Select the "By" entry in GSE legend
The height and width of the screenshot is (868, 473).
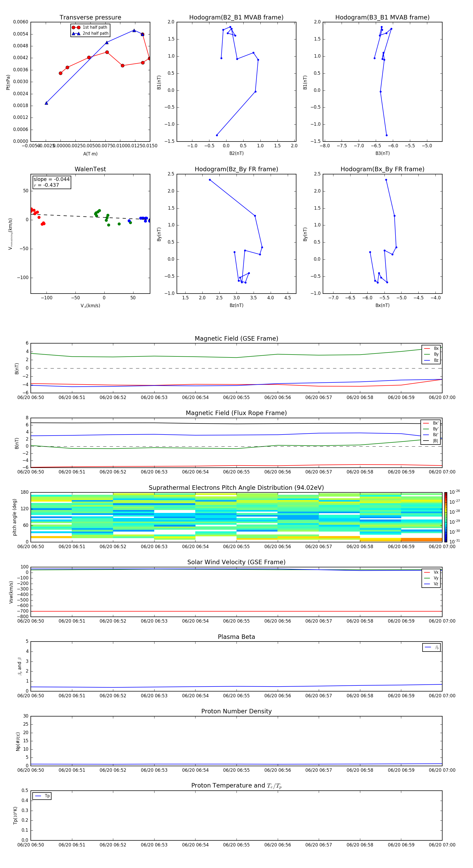pyautogui.click(x=431, y=354)
